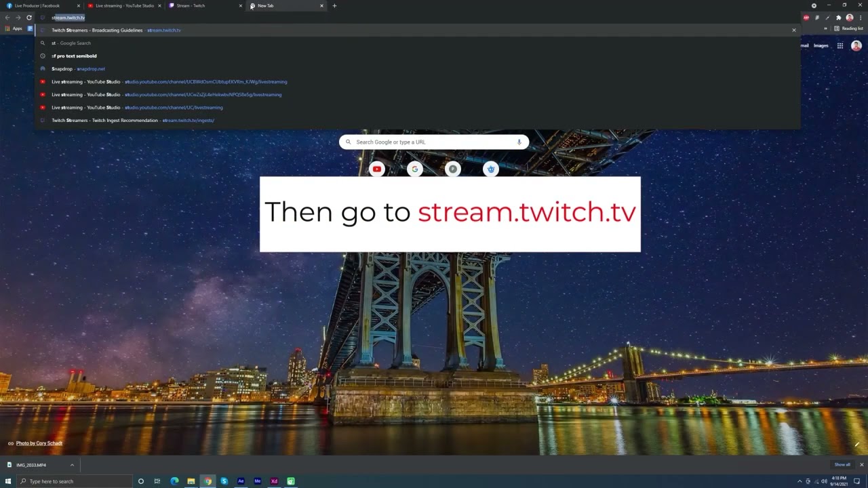Open the YouTube shortcut tile
The image size is (868, 488).
pos(377,169)
